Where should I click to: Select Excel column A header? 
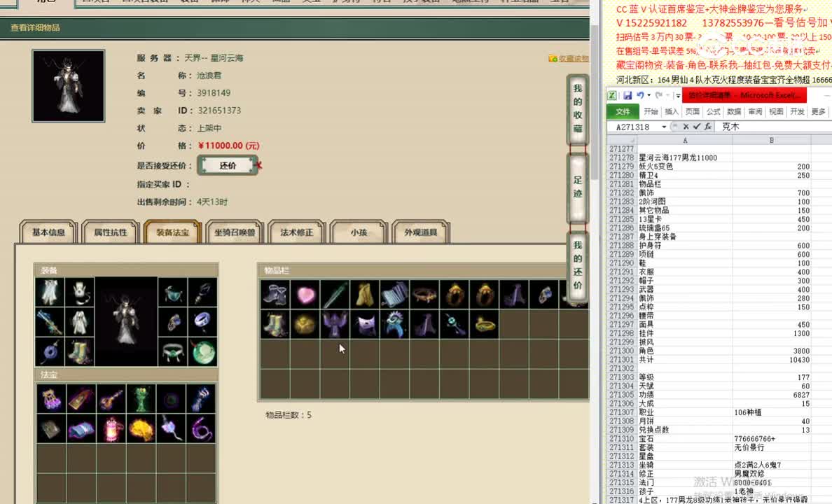pos(685,140)
